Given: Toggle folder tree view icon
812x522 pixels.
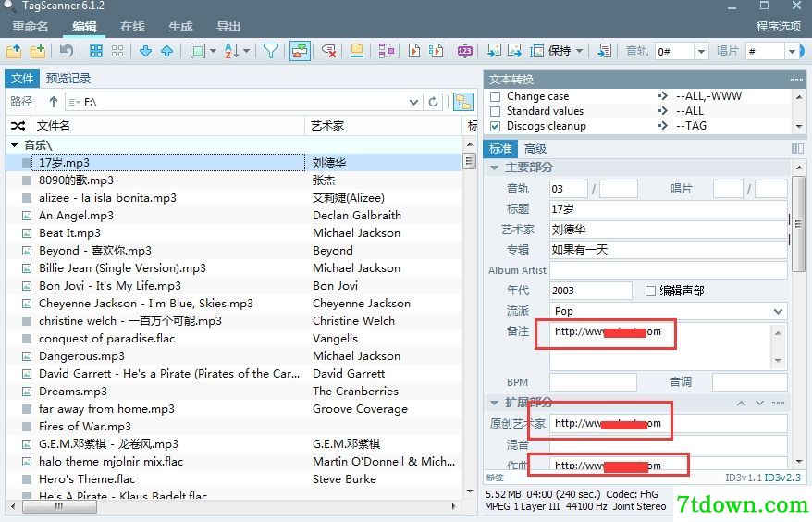Looking at the screenshot, I should tap(463, 102).
